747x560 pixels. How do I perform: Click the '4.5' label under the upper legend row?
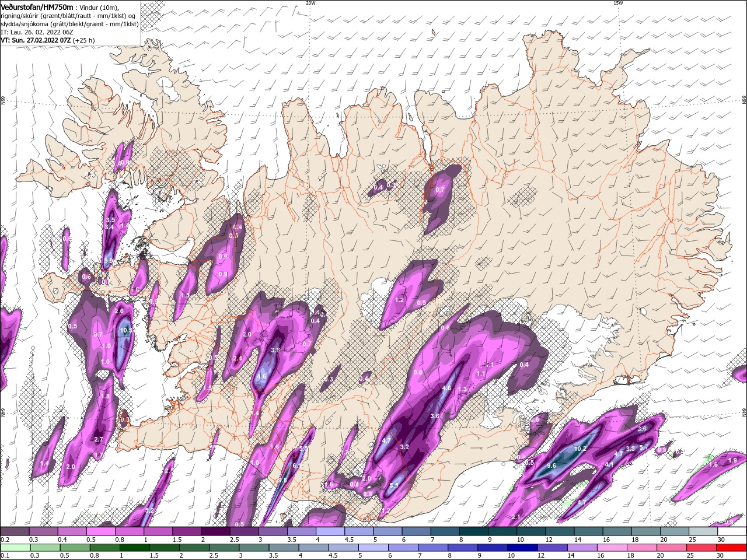point(349,540)
